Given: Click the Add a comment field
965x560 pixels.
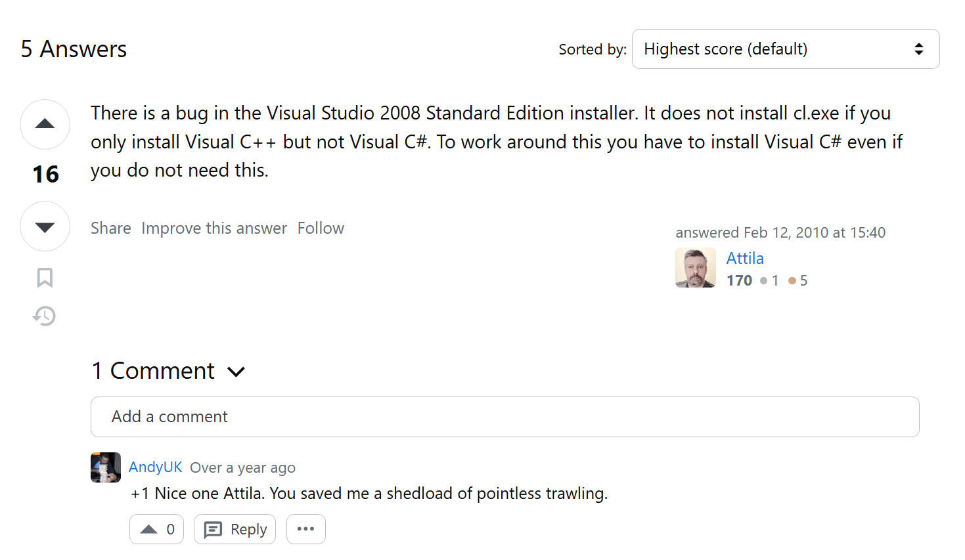Looking at the screenshot, I should pyautogui.click(x=505, y=417).
